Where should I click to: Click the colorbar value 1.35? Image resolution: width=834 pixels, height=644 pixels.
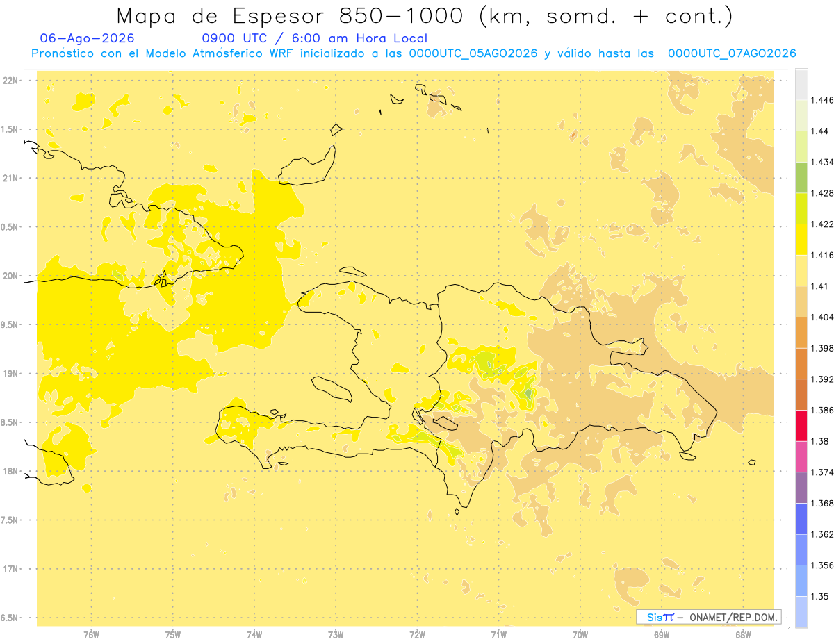click(x=819, y=596)
